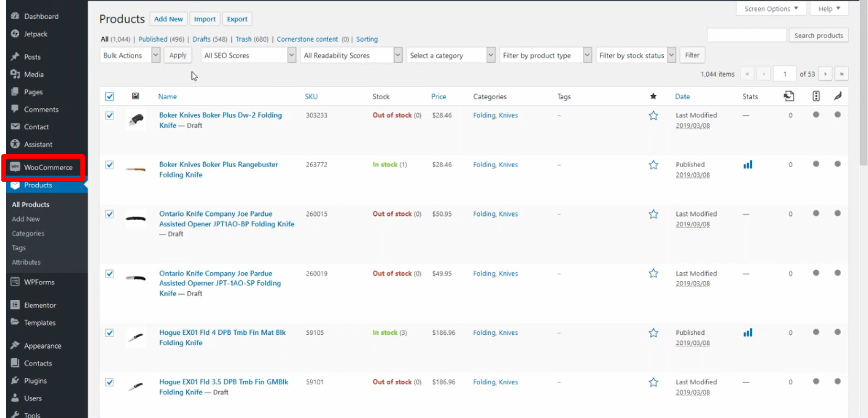
Task: Expand the Select a category dropdown
Action: coord(450,55)
